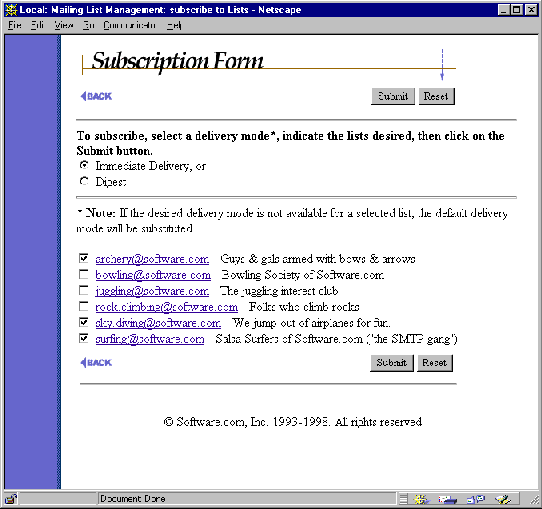
Task: Open the Edit menu
Action: (x=37, y=25)
